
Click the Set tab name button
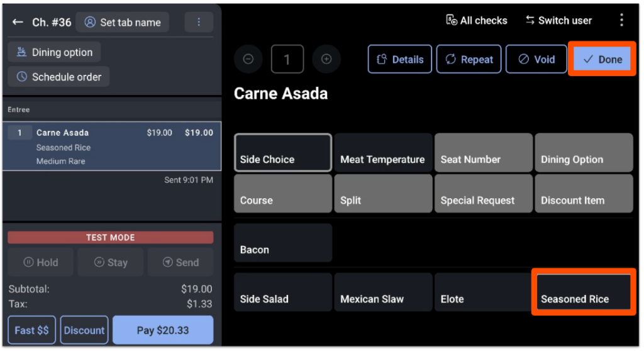click(123, 22)
